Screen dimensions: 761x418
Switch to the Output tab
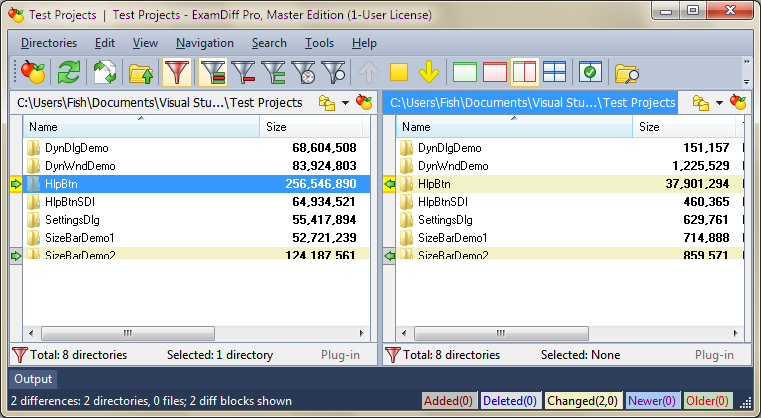tap(33, 379)
